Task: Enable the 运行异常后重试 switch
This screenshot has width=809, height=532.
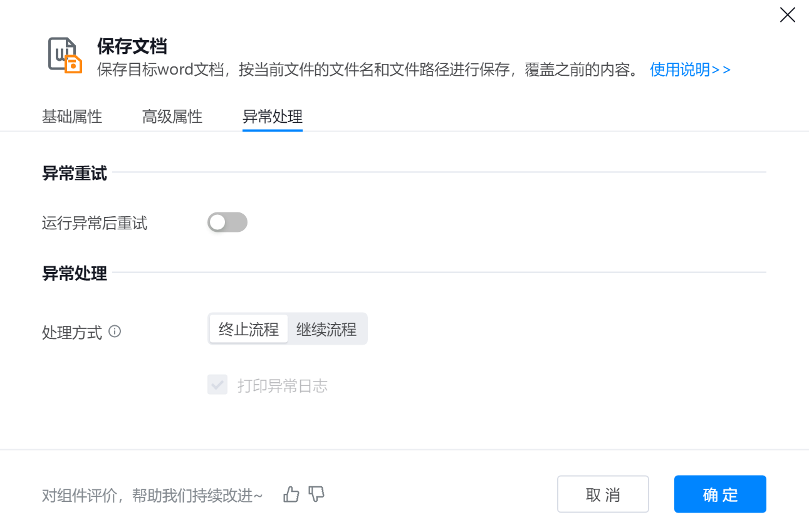Action: [x=227, y=222]
